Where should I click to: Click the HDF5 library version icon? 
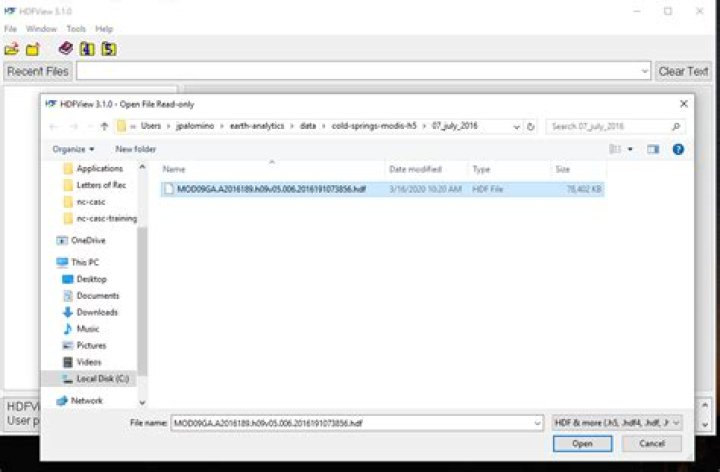coord(109,49)
